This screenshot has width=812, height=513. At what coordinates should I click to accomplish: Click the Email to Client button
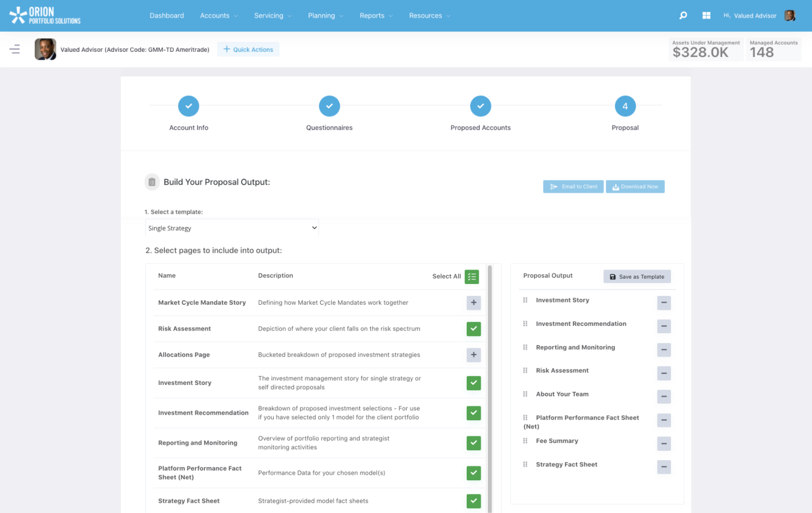pyautogui.click(x=573, y=187)
